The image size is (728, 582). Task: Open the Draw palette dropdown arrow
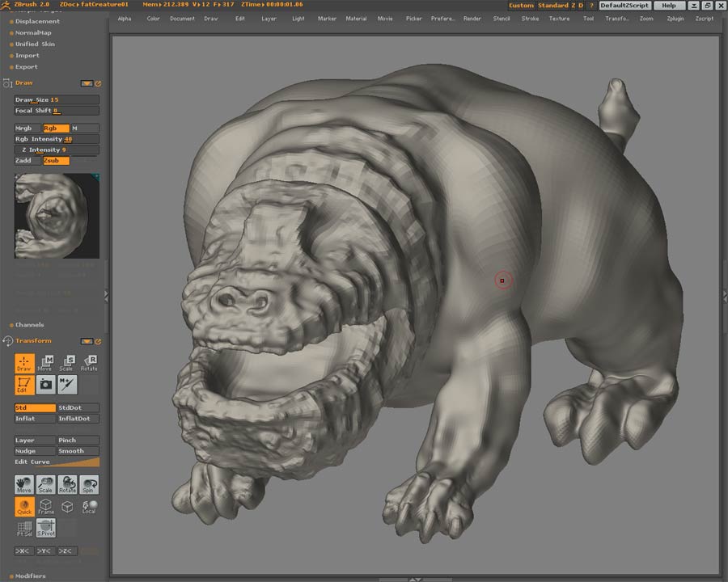(87, 83)
